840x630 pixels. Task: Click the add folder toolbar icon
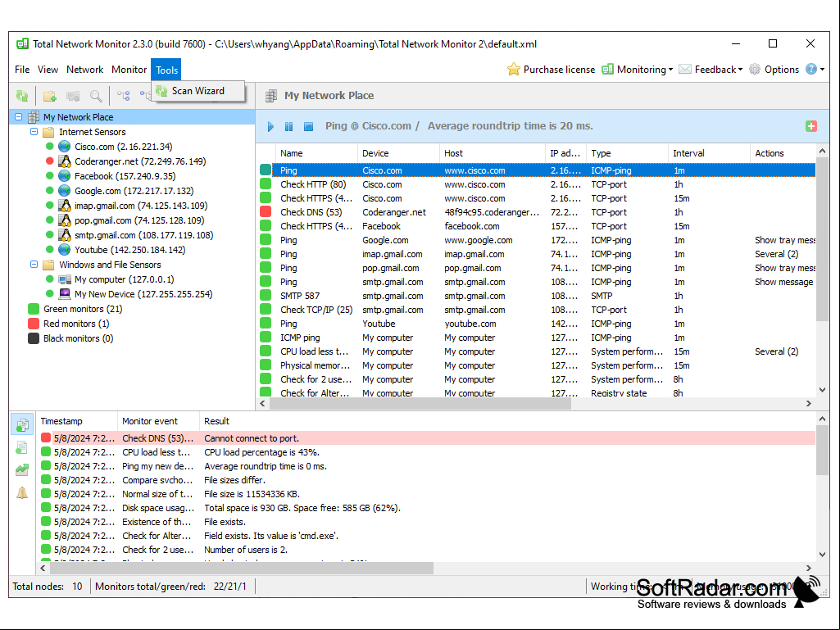point(49,96)
